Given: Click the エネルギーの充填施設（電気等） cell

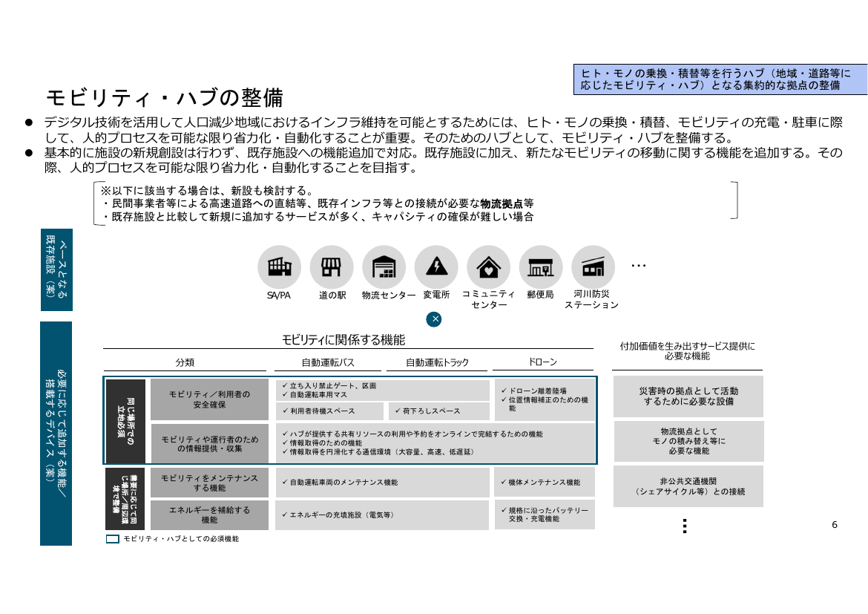Looking at the screenshot, I should click(x=383, y=515).
